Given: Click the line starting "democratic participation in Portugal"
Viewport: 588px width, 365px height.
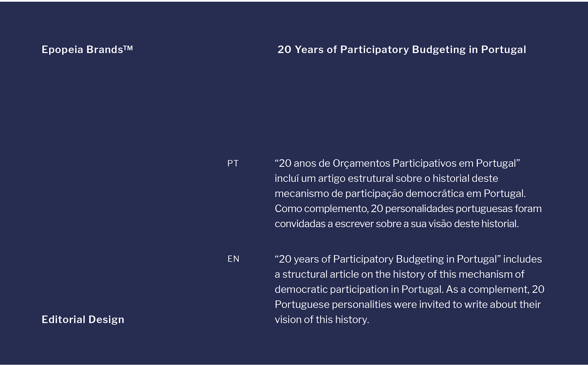Looking at the screenshot, I should point(409,289).
